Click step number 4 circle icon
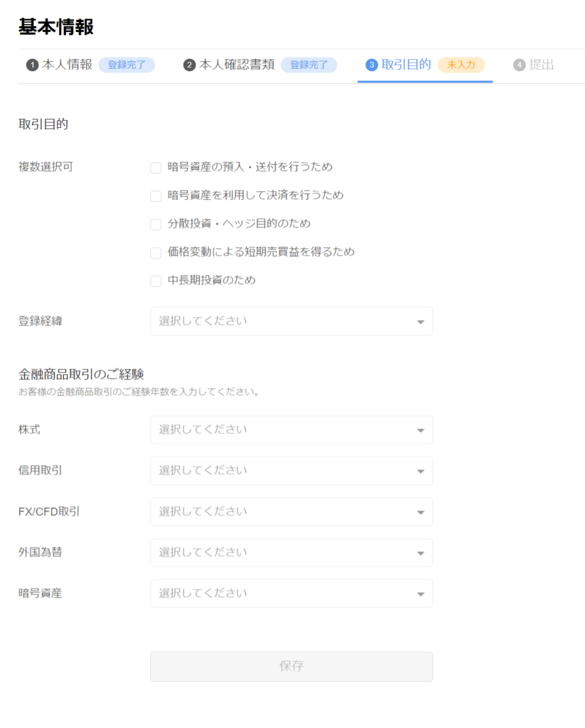Viewport: 585px width, 728px height. [x=519, y=65]
